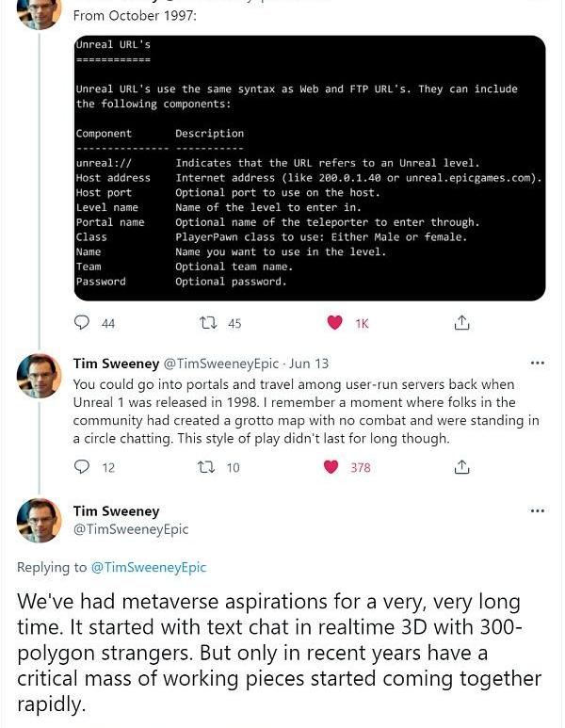Image resolution: width=565 pixels, height=728 pixels.
Task: Click the metaverse aspirations tweet text
Action: click(x=280, y=653)
